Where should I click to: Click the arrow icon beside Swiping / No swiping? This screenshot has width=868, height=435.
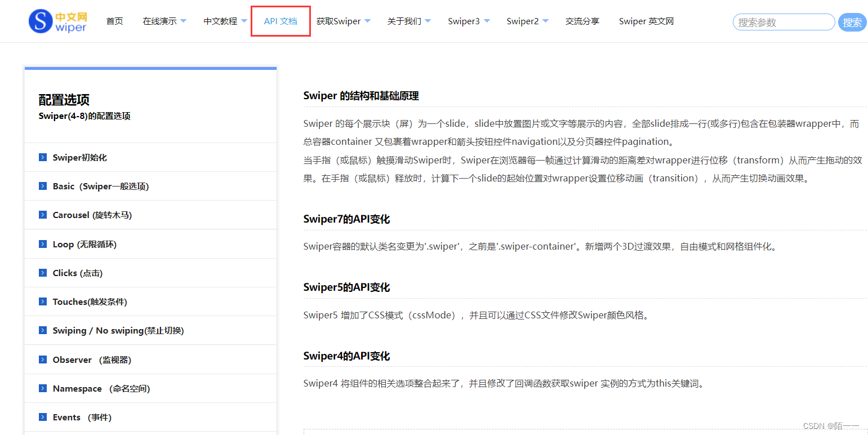[43, 330]
